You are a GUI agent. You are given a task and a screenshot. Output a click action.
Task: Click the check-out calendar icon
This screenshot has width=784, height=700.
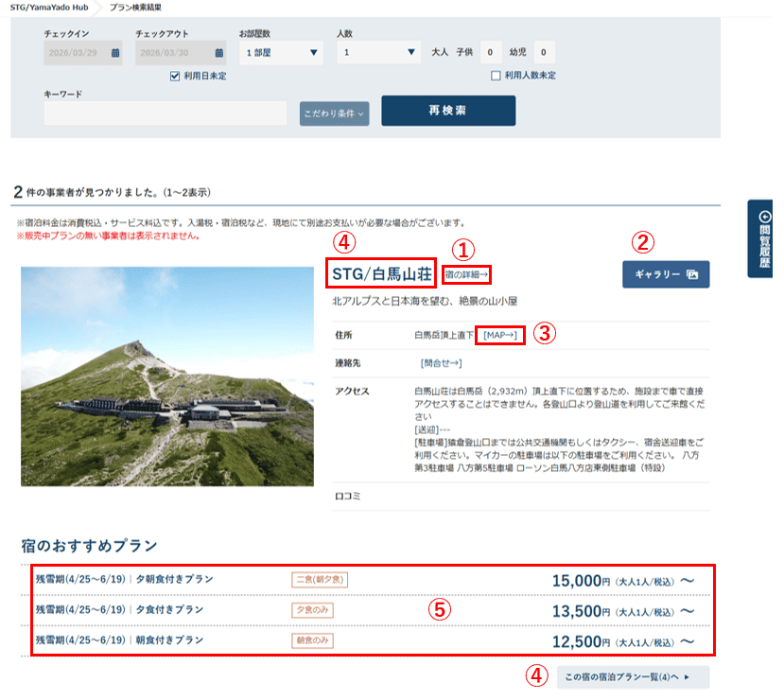pyautogui.click(x=218, y=53)
